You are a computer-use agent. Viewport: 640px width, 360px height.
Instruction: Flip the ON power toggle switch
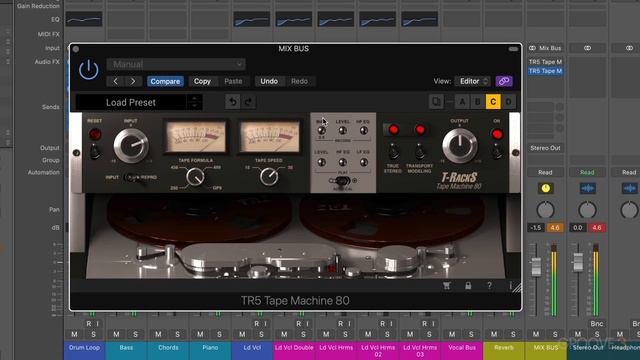[x=497, y=152]
